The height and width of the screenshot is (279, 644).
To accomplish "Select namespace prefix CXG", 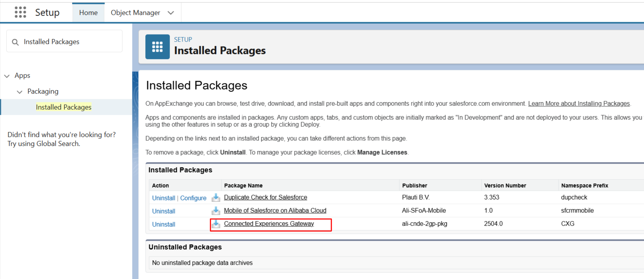I will (568, 224).
